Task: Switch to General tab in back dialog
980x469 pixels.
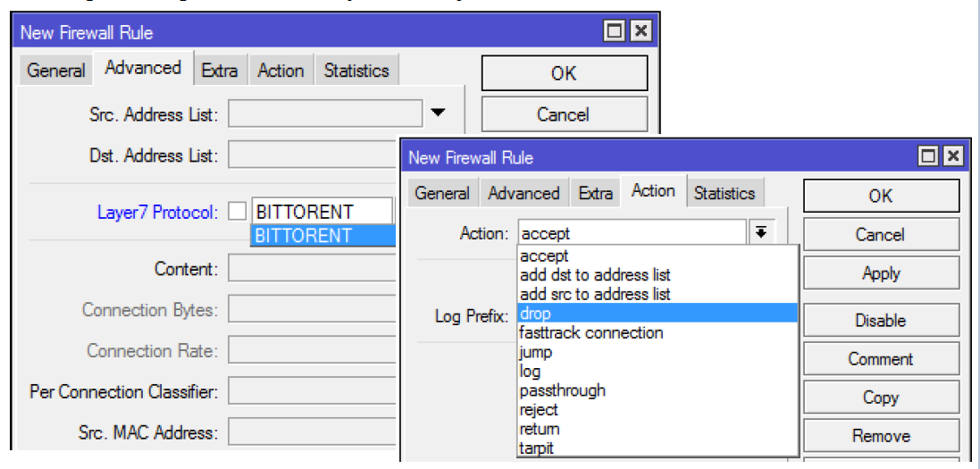Action: pos(56,71)
